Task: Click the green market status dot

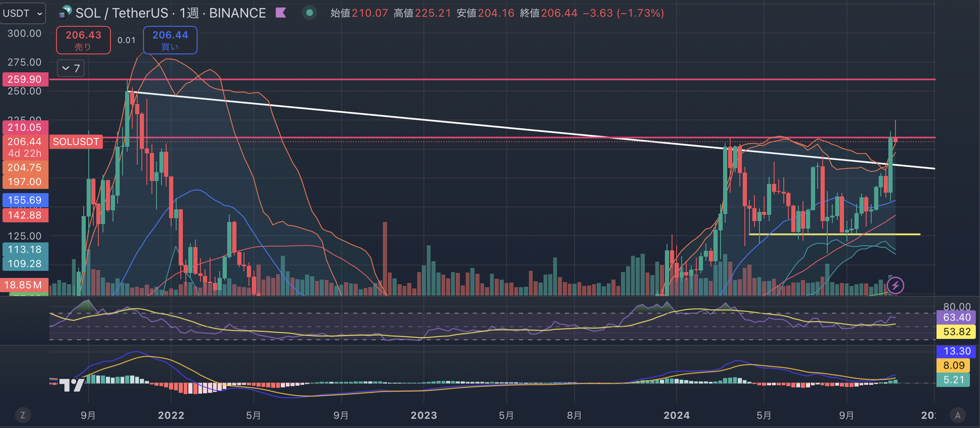Action: click(x=310, y=13)
